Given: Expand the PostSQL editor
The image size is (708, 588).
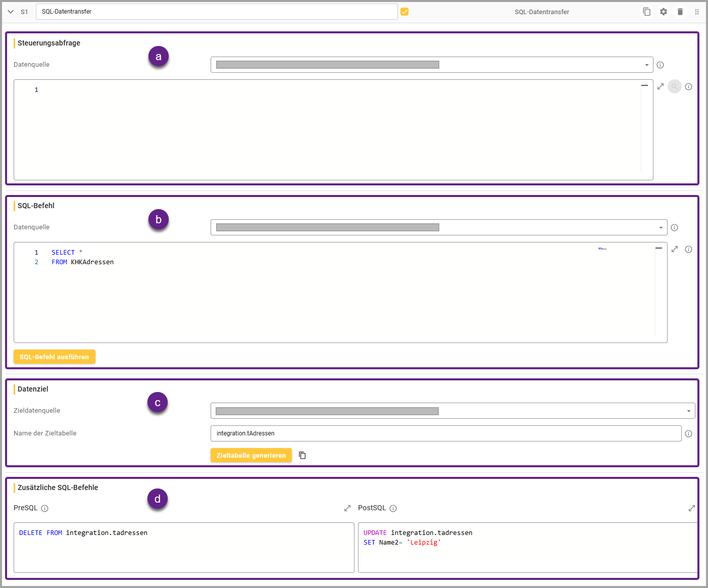Looking at the screenshot, I should pos(692,508).
